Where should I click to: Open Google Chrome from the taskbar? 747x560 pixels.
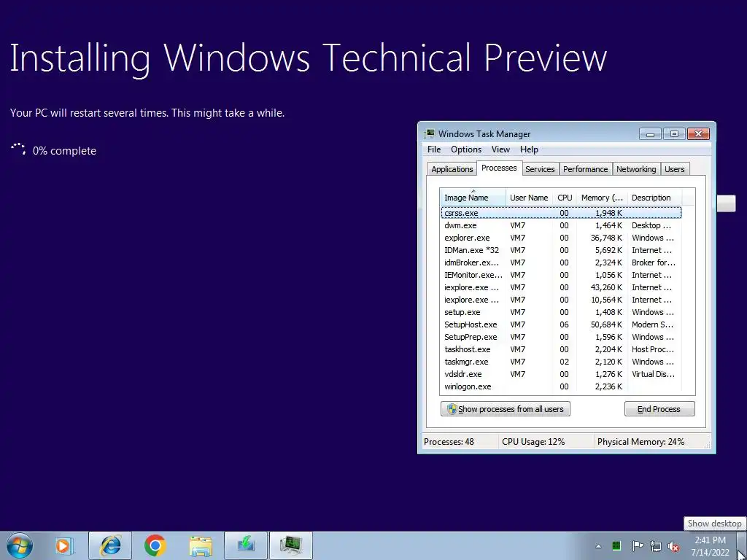click(x=155, y=545)
